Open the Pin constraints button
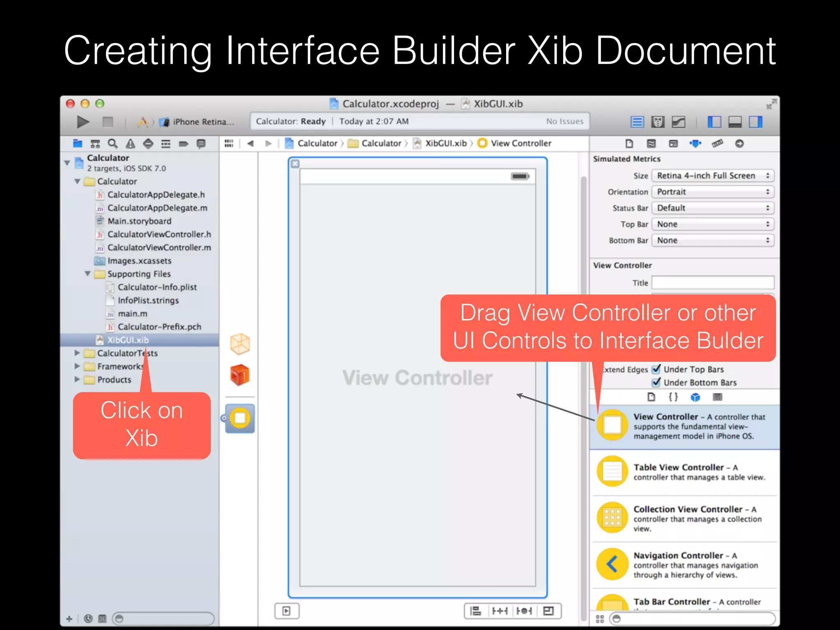This screenshot has width=840, height=630. coord(500,611)
